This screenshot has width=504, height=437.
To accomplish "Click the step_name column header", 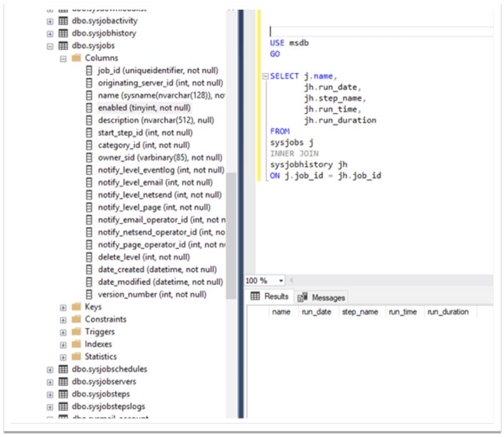I will pyautogui.click(x=360, y=312).
